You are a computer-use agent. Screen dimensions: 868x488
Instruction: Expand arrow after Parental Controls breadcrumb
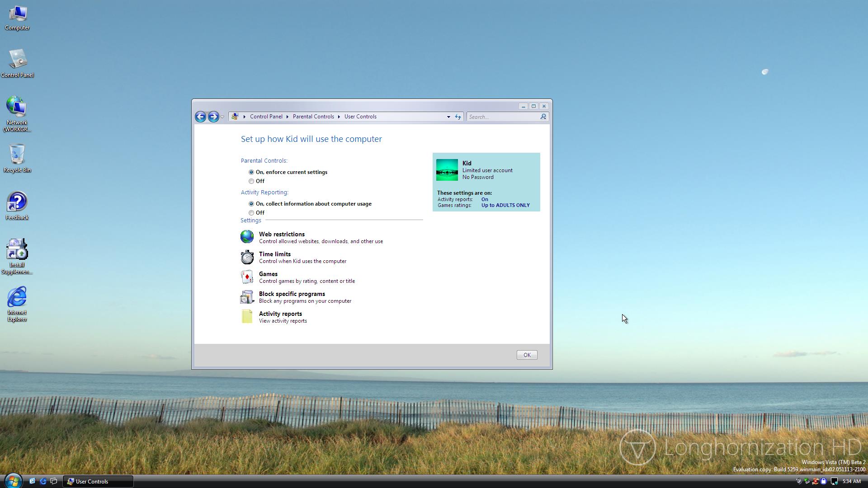[x=339, y=117]
